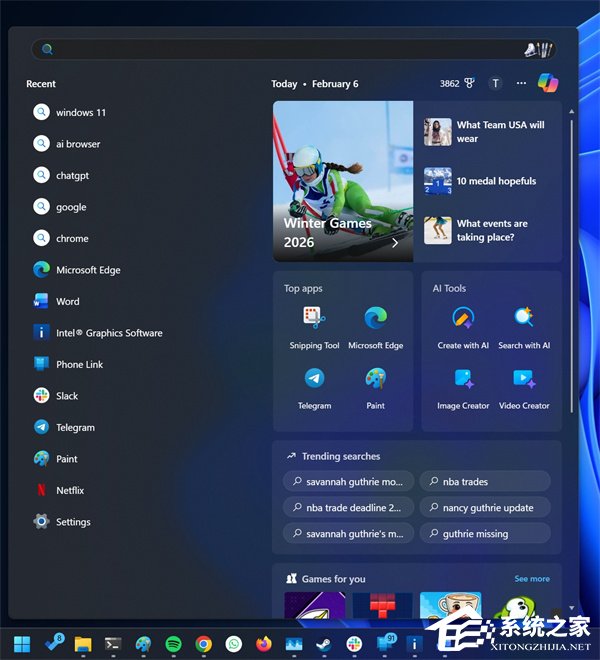Click the 'Today • February 6' heading

coord(315,84)
